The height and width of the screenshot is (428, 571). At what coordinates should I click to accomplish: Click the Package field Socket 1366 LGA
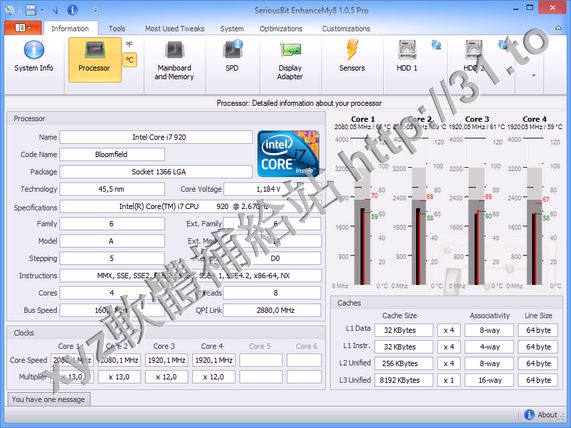tap(156, 172)
